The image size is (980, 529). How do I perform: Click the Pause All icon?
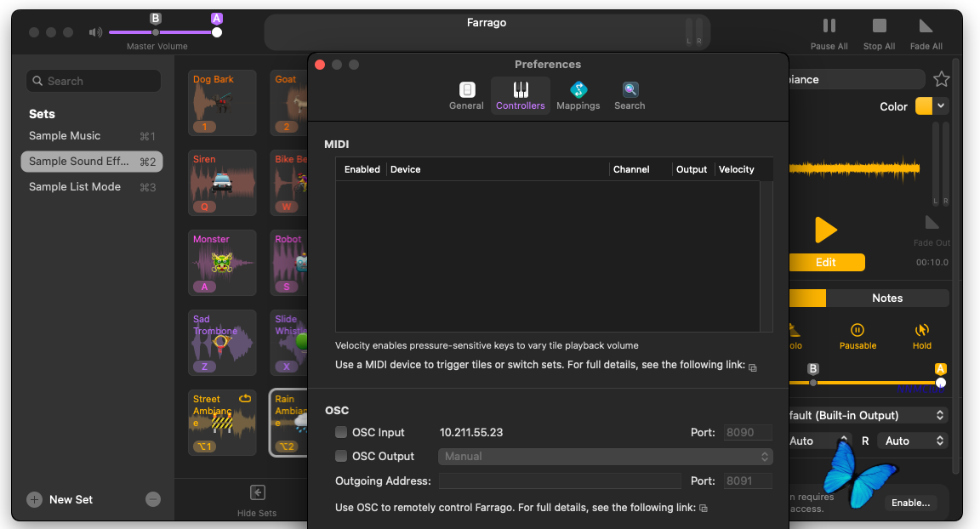click(829, 26)
